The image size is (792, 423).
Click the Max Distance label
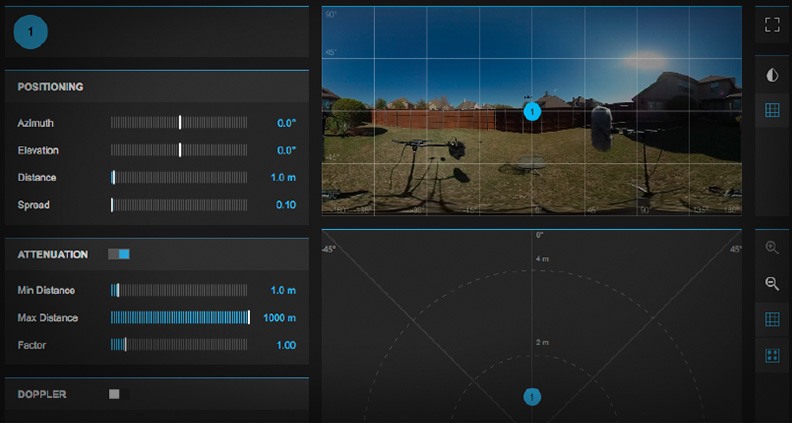click(47, 317)
